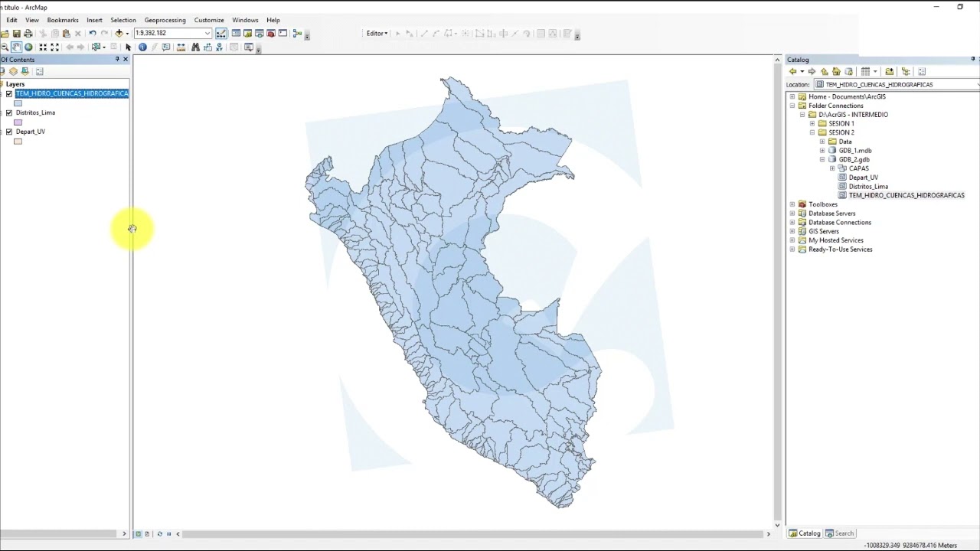The image size is (980, 551).
Task: Open the Catalog window toolbar icon
Action: coord(248,34)
